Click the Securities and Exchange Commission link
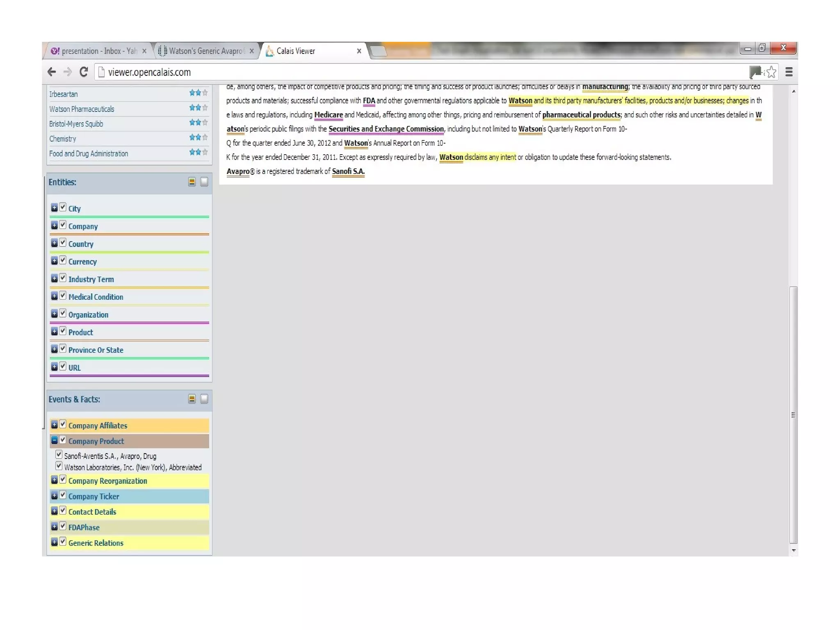Screen dimensions: 840x630 click(x=386, y=129)
